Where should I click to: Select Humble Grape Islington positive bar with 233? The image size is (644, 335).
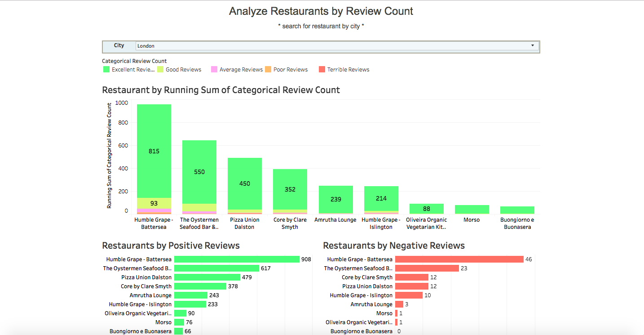coord(190,304)
